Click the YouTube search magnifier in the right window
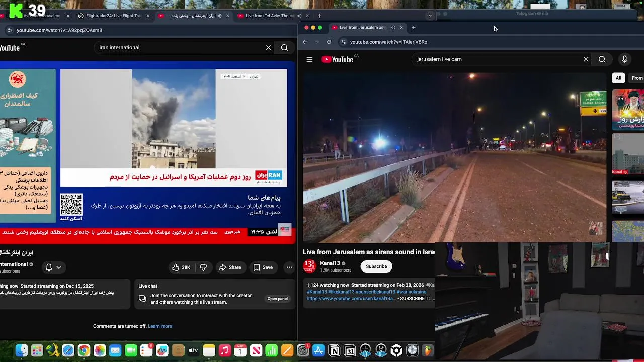The height and width of the screenshot is (362, 644). pyautogui.click(x=602, y=59)
